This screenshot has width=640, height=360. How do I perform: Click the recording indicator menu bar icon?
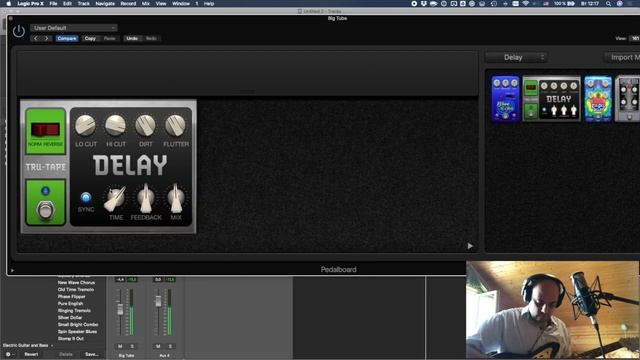click(414, 4)
